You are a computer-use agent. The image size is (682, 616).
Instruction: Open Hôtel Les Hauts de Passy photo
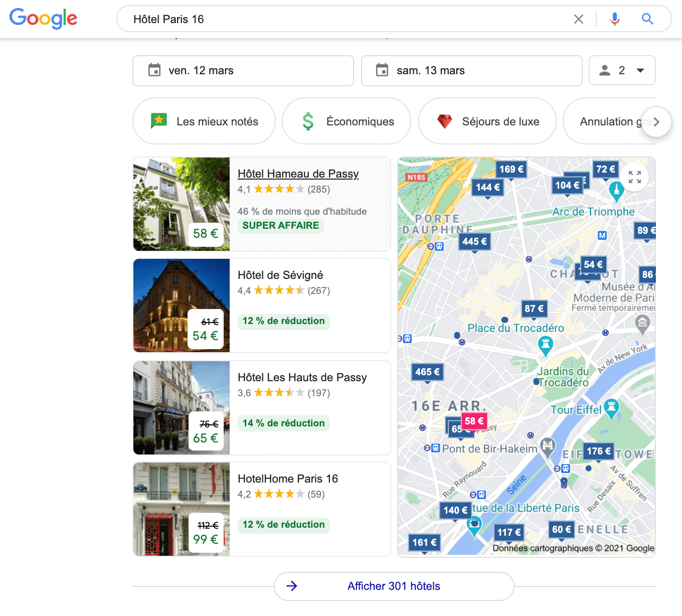(x=182, y=408)
